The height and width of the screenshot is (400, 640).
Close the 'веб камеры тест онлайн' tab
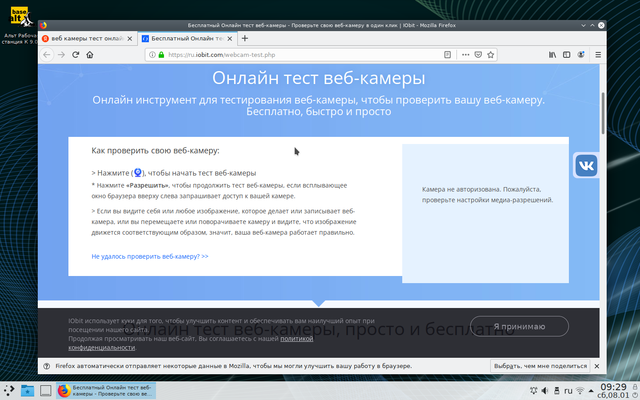click(x=130, y=39)
